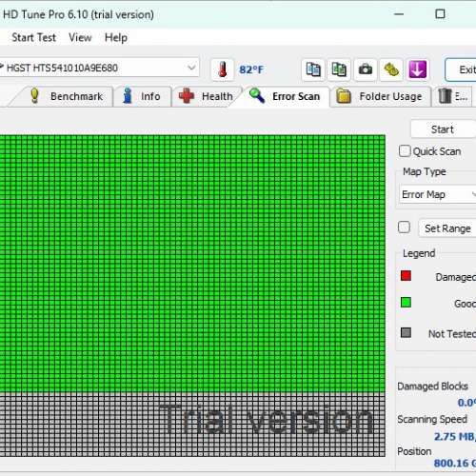This screenshot has height=476, width=476.
Task: Click the copy screenshot to clipboard icon
Action: [x=339, y=69]
